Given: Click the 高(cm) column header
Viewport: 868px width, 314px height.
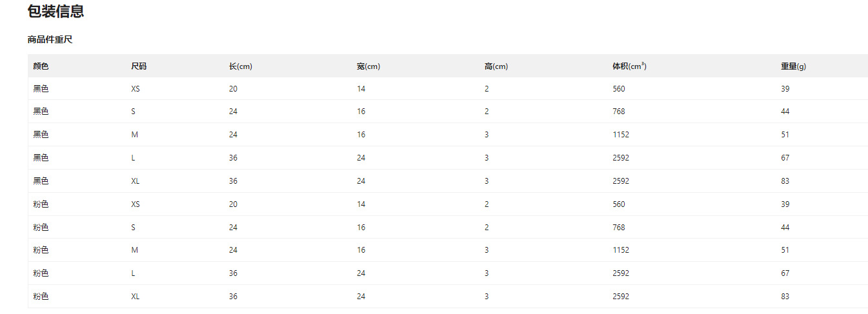Looking at the screenshot, I should point(496,66).
